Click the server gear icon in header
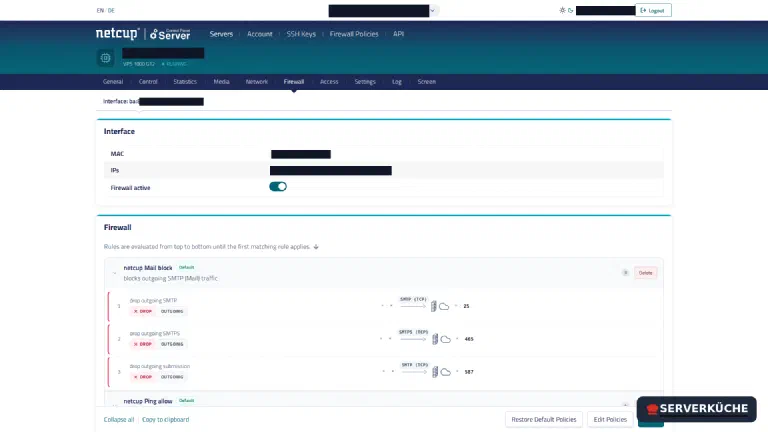 (x=105, y=58)
